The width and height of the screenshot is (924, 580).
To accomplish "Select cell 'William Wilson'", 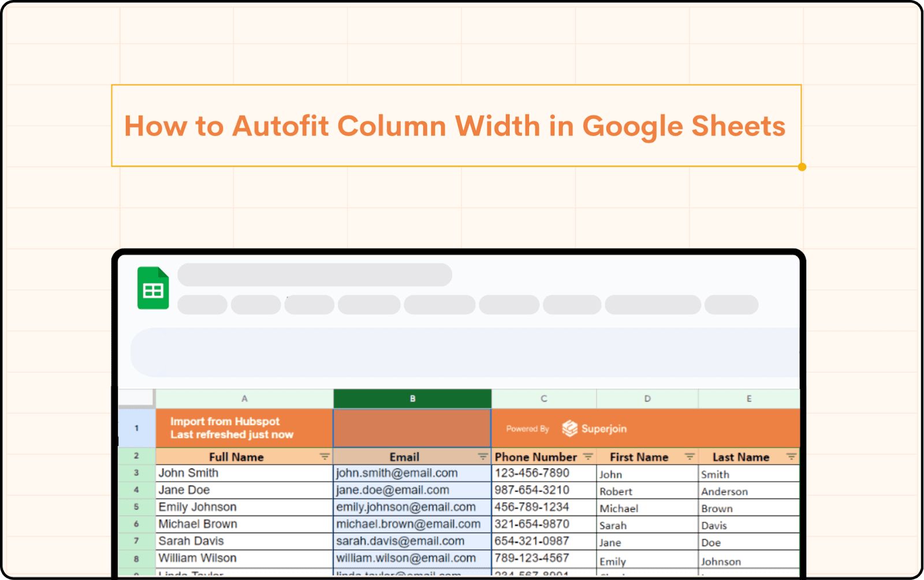I will tap(244, 558).
